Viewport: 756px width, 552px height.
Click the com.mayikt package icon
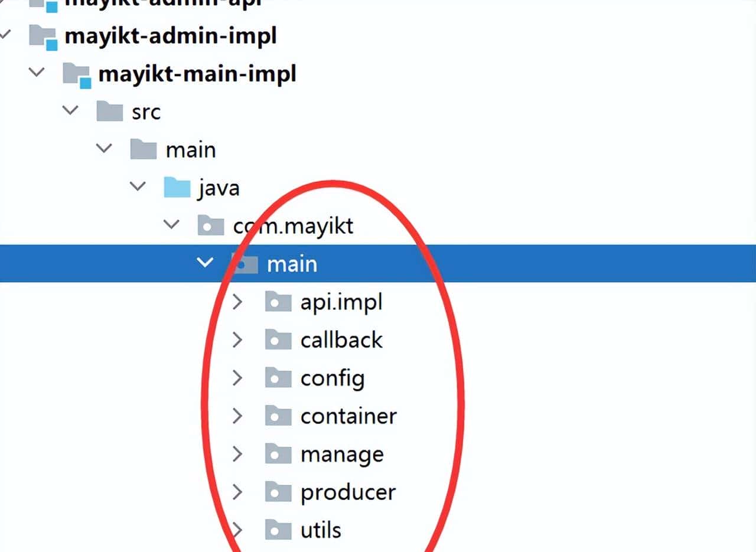(211, 226)
